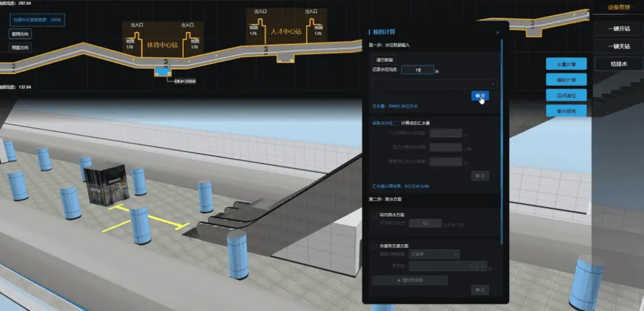Close the simulation calculation panel
This screenshot has width=644, height=311.
click(497, 32)
